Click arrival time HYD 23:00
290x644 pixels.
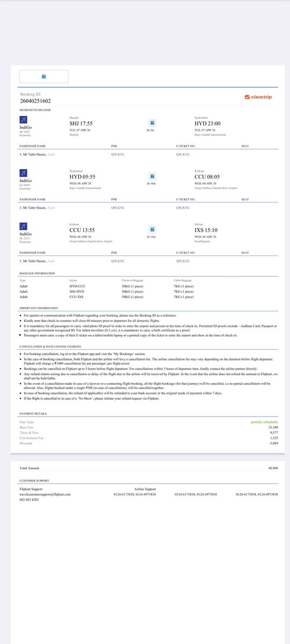pos(207,123)
